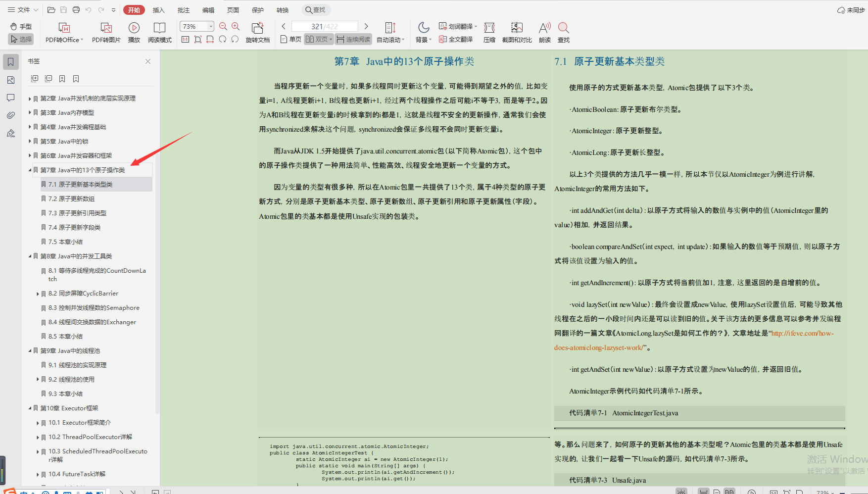
Task: Click the page number field 321/422
Action: (325, 26)
